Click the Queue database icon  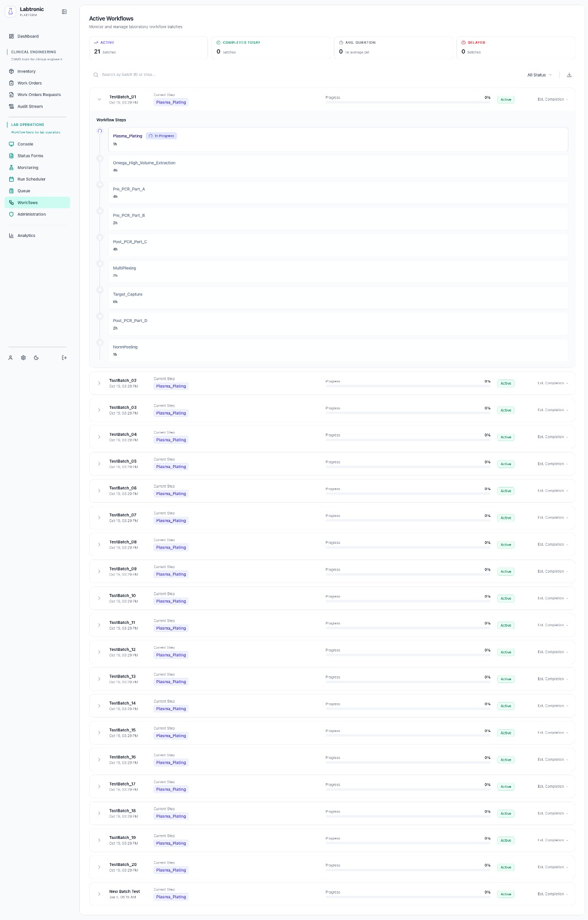click(x=11, y=191)
